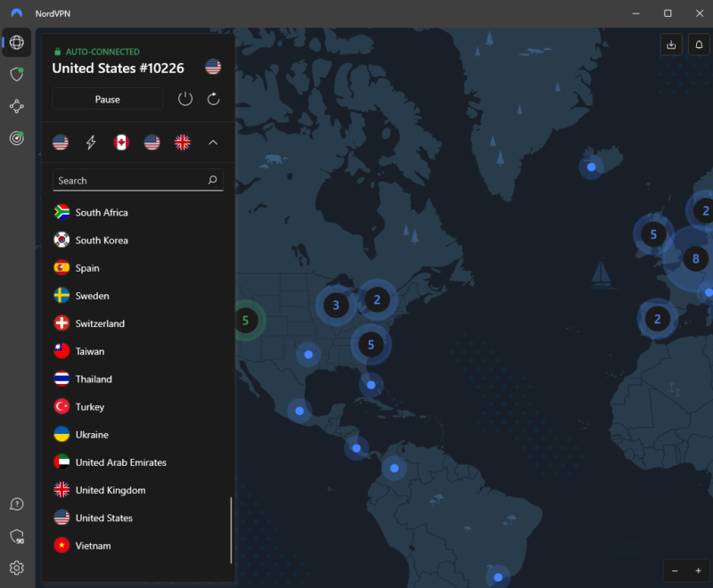This screenshot has width=713, height=588.
Task: Connect to Sweden
Action: point(138,296)
